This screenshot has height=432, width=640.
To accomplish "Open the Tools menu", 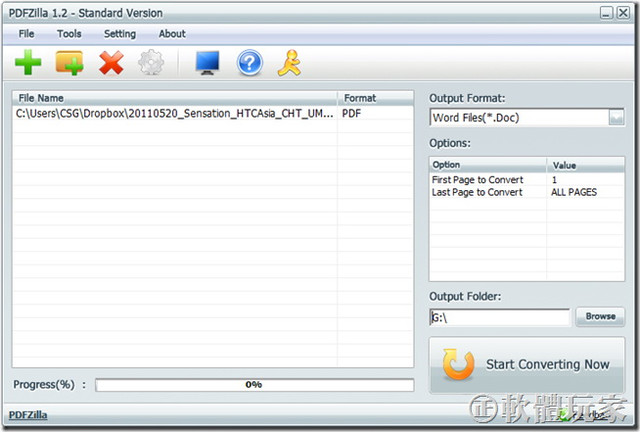I will point(69,33).
